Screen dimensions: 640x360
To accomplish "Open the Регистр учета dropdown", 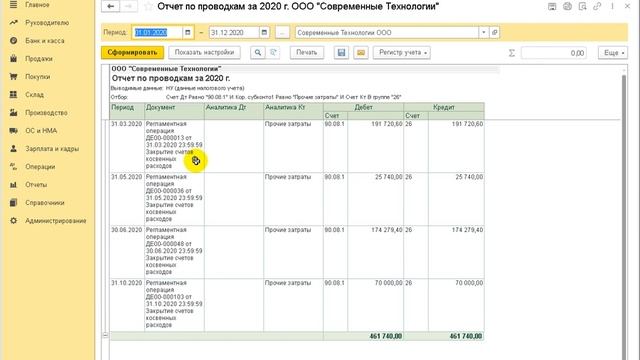I will (402, 53).
